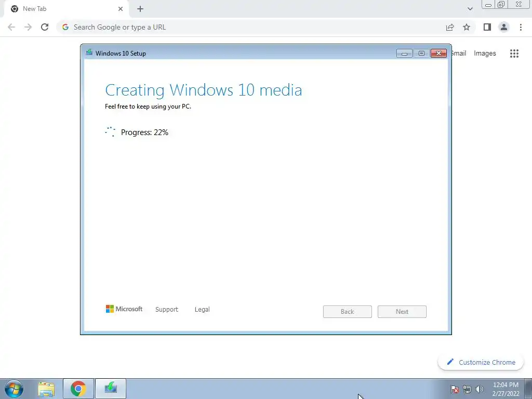Minimize the Chrome window
The image size is (532, 399).
488,5
